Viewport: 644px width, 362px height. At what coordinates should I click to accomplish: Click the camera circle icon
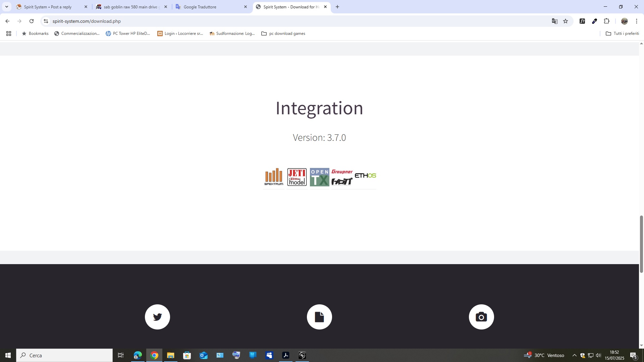click(x=481, y=317)
